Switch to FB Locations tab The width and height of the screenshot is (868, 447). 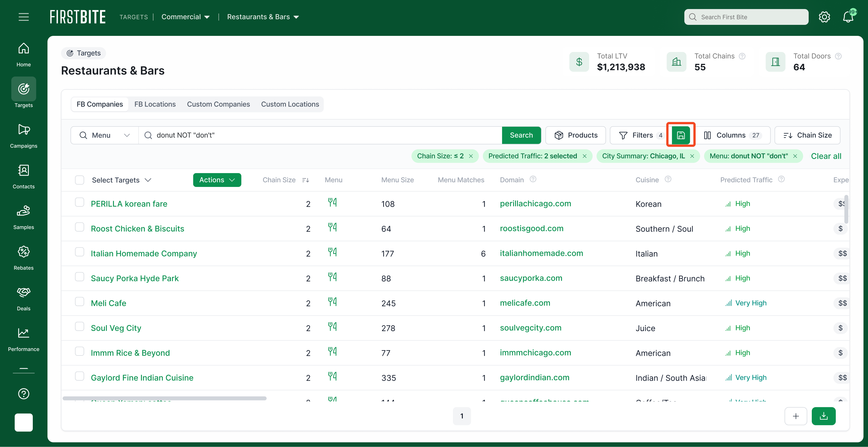click(155, 104)
